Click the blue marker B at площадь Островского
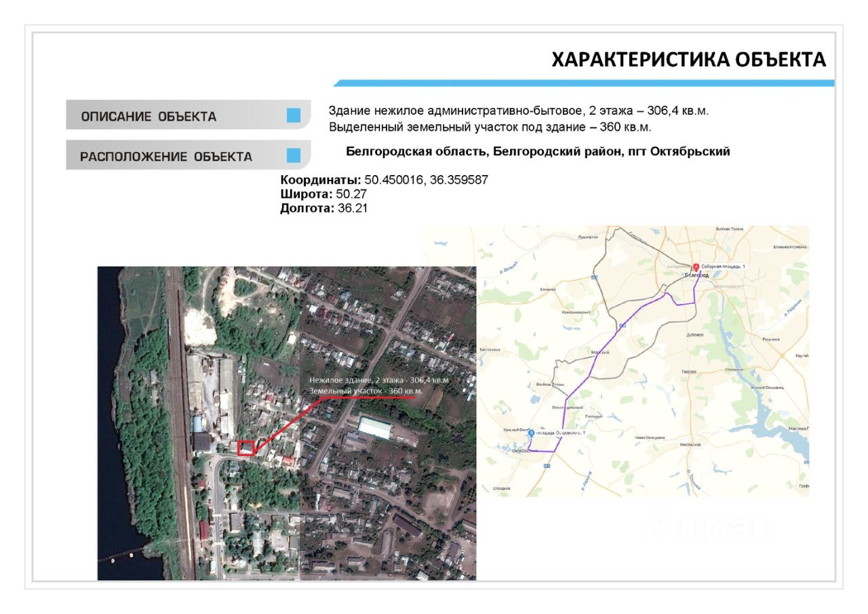The width and height of the screenshot is (868, 614). point(531,433)
